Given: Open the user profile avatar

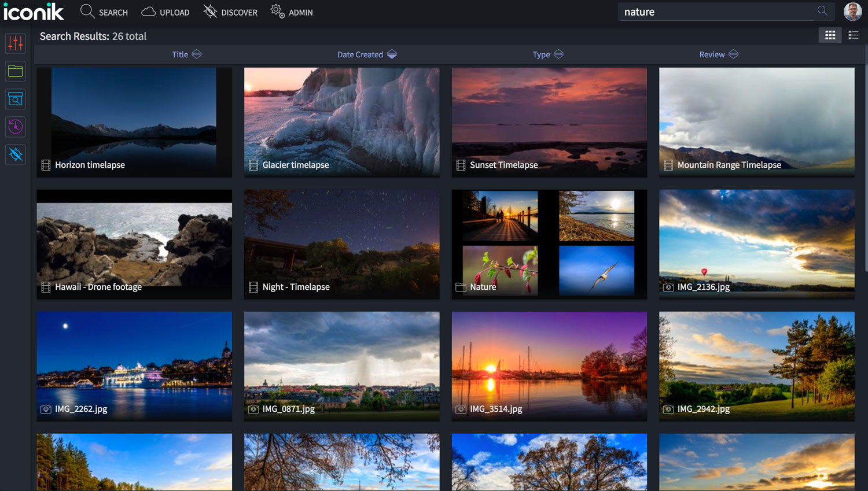Looking at the screenshot, I should pyautogui.click(x=852, y=12).
